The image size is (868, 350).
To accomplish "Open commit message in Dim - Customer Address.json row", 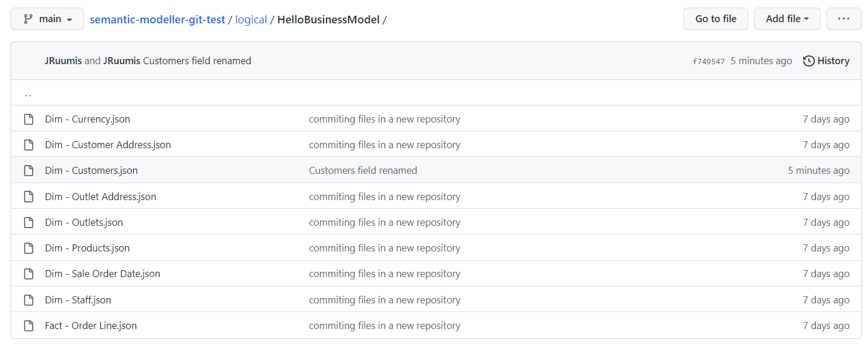I will [x=384, y=145].
